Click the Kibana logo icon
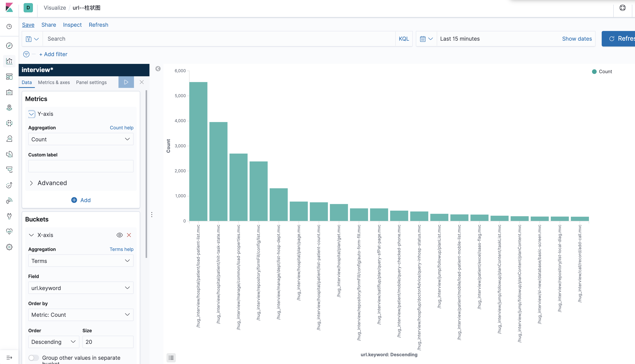Viewport: 635px width, 364px height. (x=9, y=8)
